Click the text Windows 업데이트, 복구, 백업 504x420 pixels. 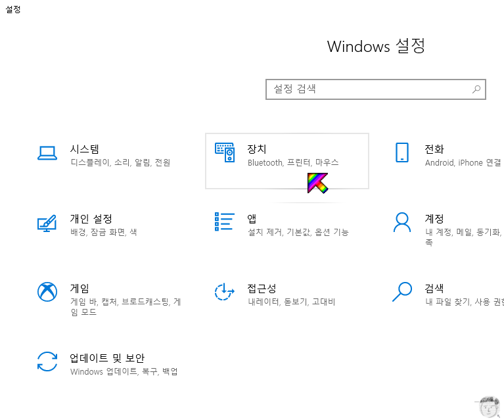click(x=124, y=371)
